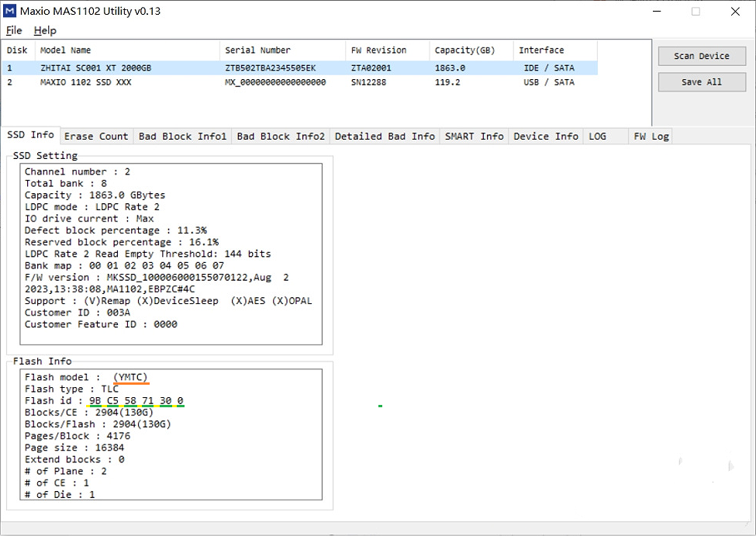Viewport: 756px width, 536px height.
Task: Click the IO drive current : Max line
Action: click(x=89, y=219)
